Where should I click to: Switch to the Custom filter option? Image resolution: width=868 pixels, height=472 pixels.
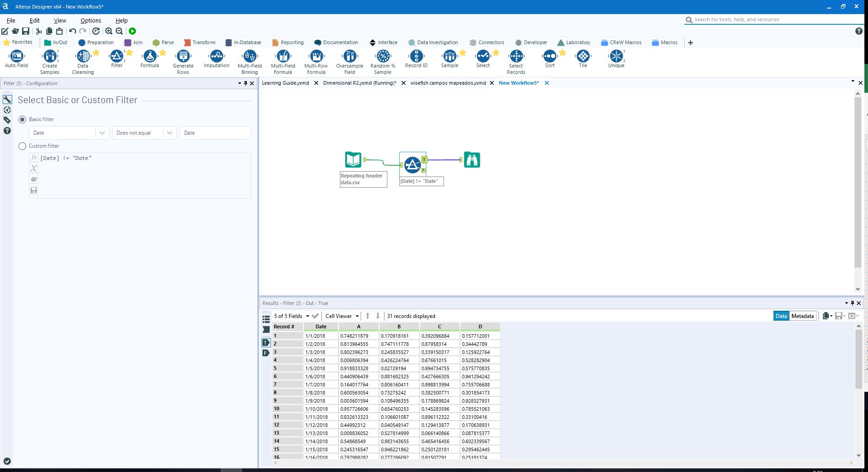pos(22,146)
